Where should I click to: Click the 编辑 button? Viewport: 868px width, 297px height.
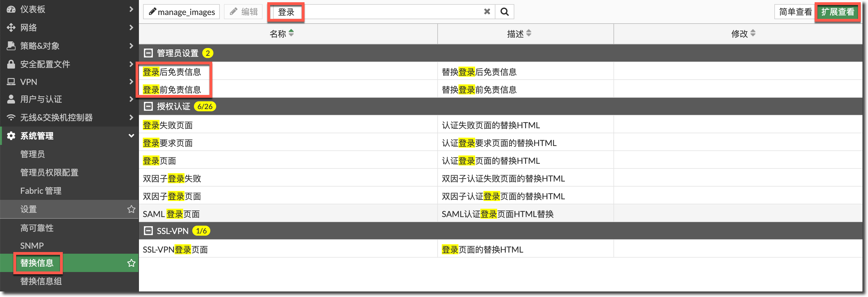tap(243, 12)
